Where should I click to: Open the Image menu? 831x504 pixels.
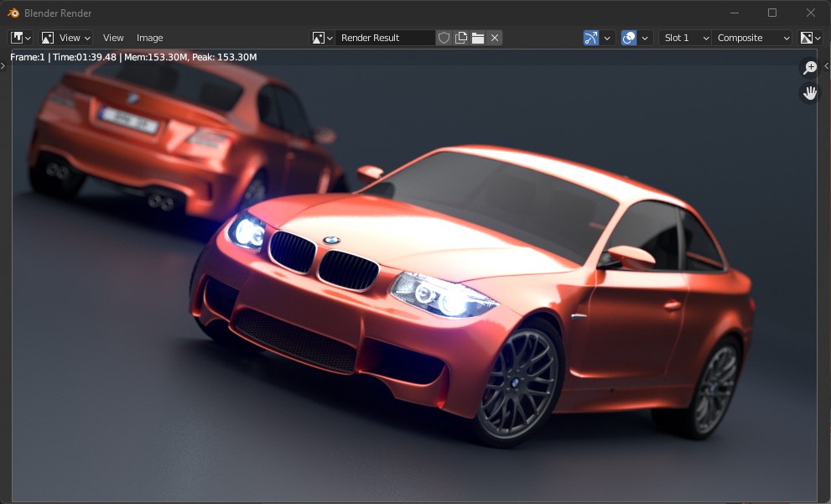[x=149, y=37]
